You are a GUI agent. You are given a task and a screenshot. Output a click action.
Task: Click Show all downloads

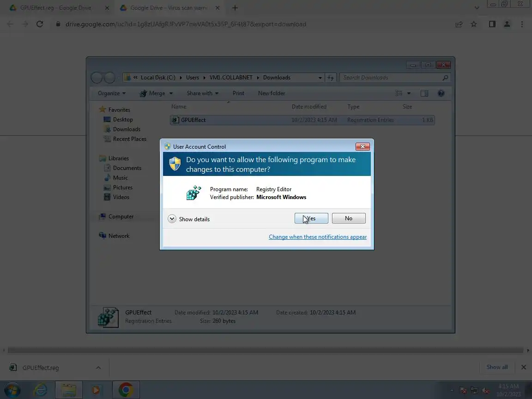coord(497,367)
